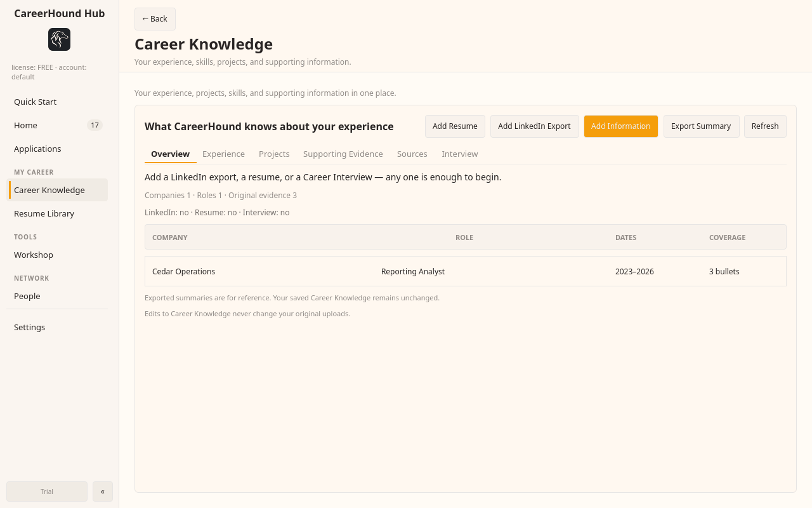This screenshot has width=812, height=508.
Task: Switch to the Interview tab
Action: [460, 154]
